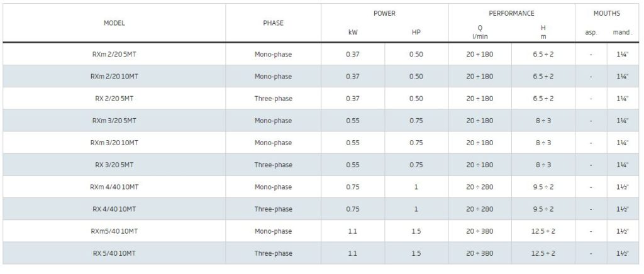Select model cell RXm 3/20 5MT
The width and height of the screenshot is (644, 274).
[x=114, y=121]
